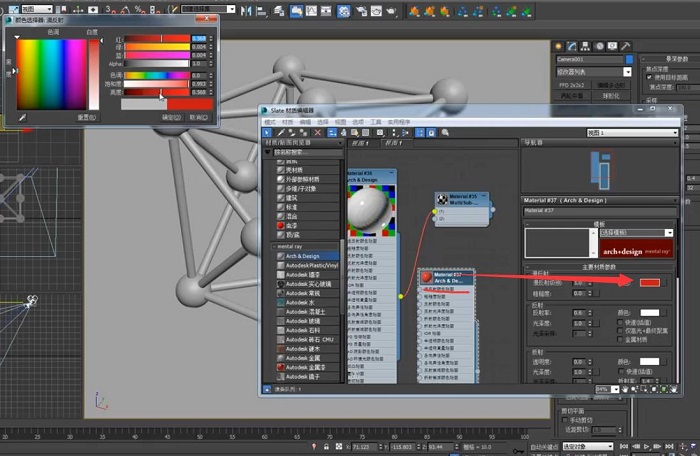This screenshot has width=700, height=456.
Task: Open the Motion tab wheel icon
Action: coord(599,46)
